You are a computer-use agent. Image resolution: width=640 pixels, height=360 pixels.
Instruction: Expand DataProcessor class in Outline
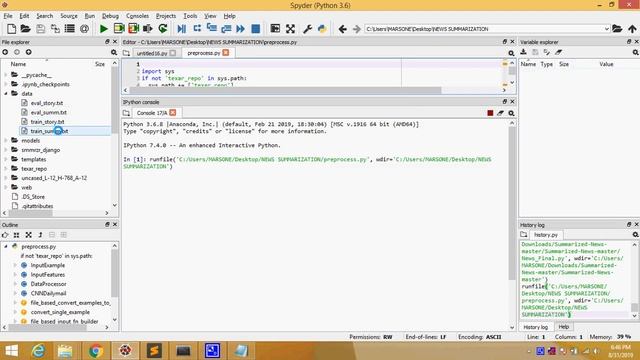16,284
